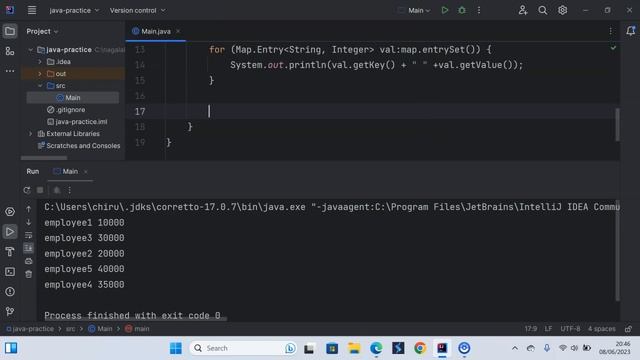The width and height of the screenshot is (640, 360).
Task: Open Windows Start menu
Action: point(176,348)
